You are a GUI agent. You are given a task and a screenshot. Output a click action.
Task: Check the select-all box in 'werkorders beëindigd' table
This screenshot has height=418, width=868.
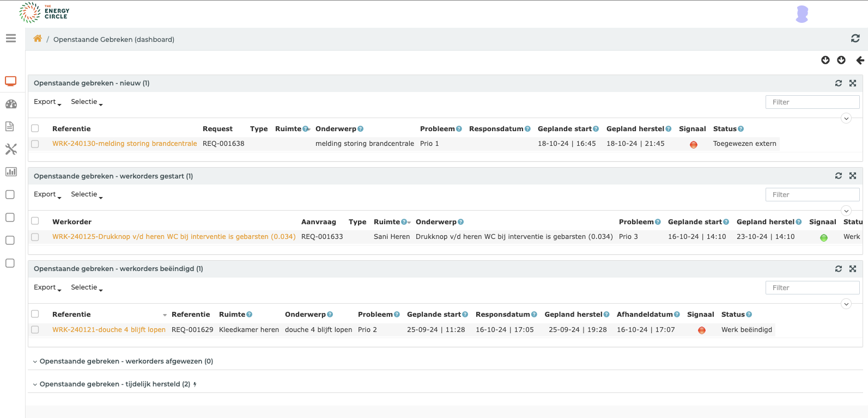click(35, 314)
